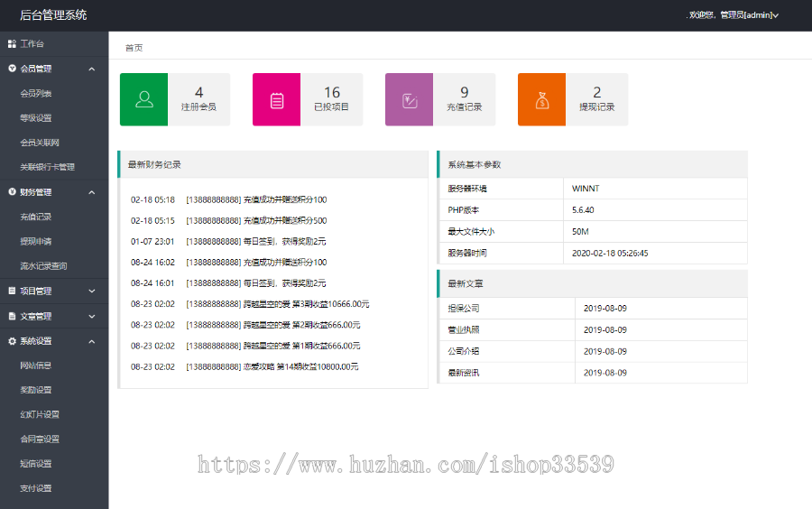Click the 系统基本参数 panel header
The image size is (812, 509).
[593, 164]
